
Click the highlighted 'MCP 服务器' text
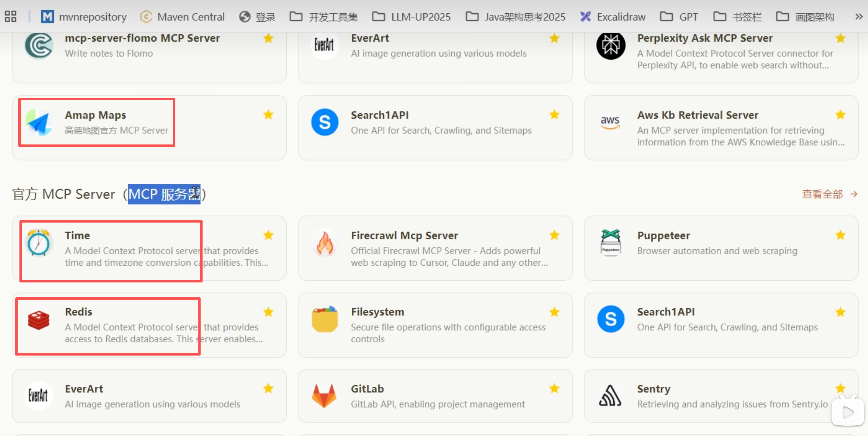164,194
